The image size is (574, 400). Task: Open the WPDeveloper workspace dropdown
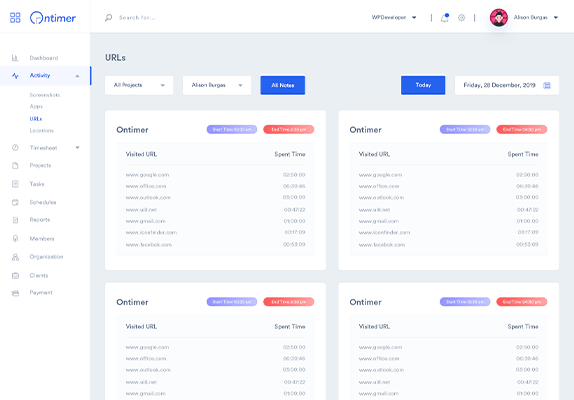coord(394,18)
